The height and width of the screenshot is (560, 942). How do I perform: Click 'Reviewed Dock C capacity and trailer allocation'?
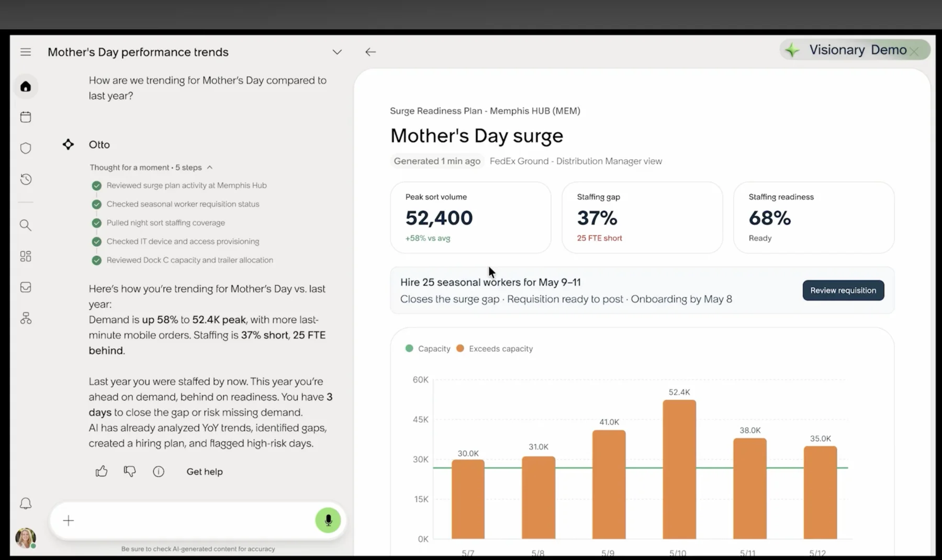[189, 260]
